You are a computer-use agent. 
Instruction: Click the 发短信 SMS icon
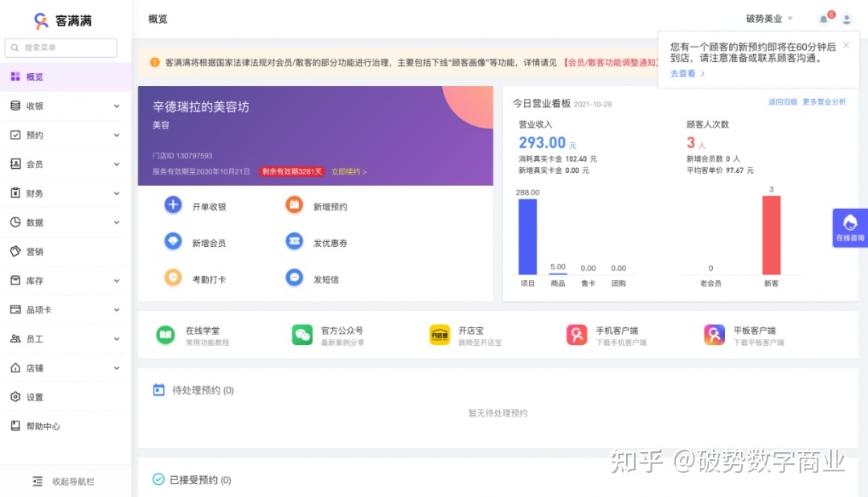coord(293,277)
